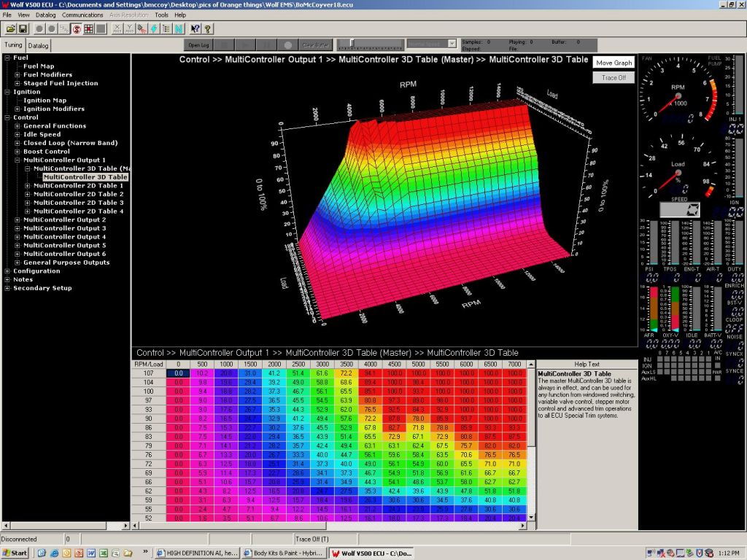Collapse the Fuel tree section

(7, 58)
